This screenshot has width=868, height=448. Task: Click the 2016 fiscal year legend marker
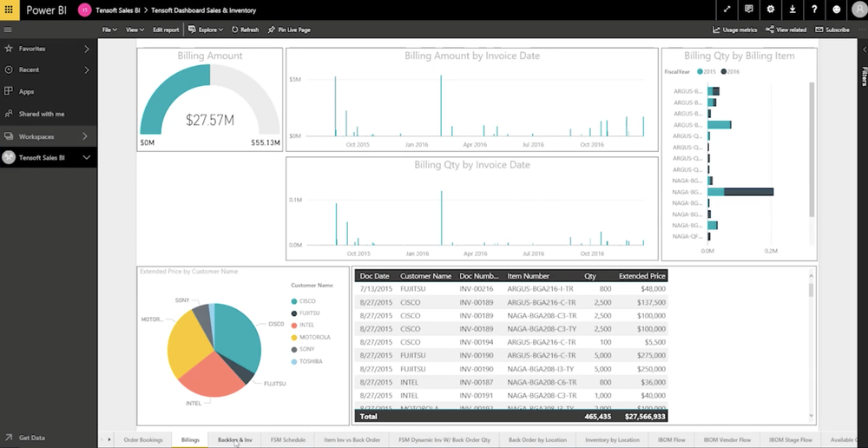click(724, 71)
